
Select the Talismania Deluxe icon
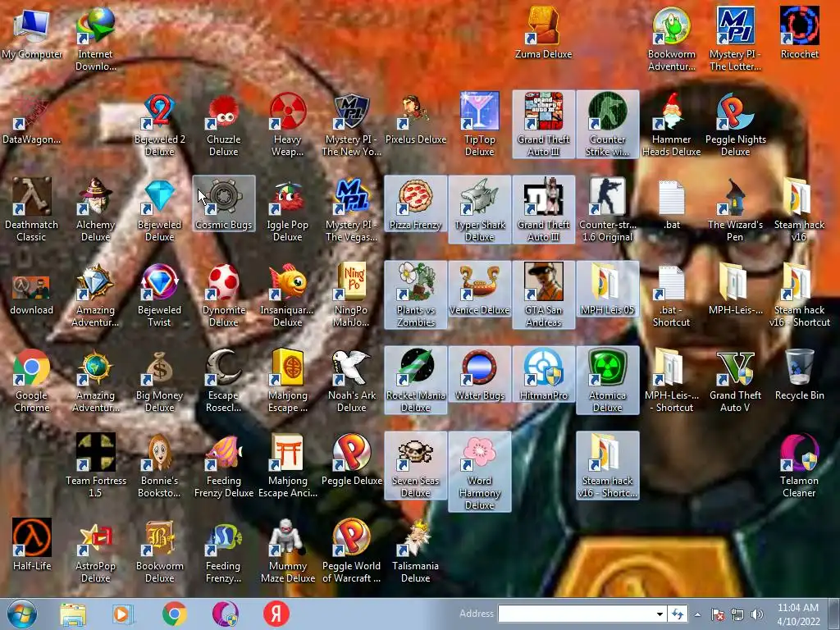(x=416, y=550)
